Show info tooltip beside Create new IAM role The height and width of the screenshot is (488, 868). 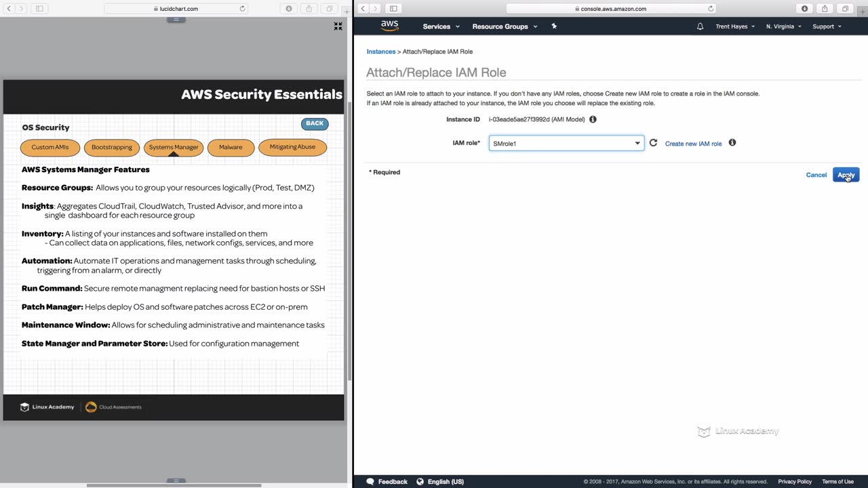(x=732, y=143)
